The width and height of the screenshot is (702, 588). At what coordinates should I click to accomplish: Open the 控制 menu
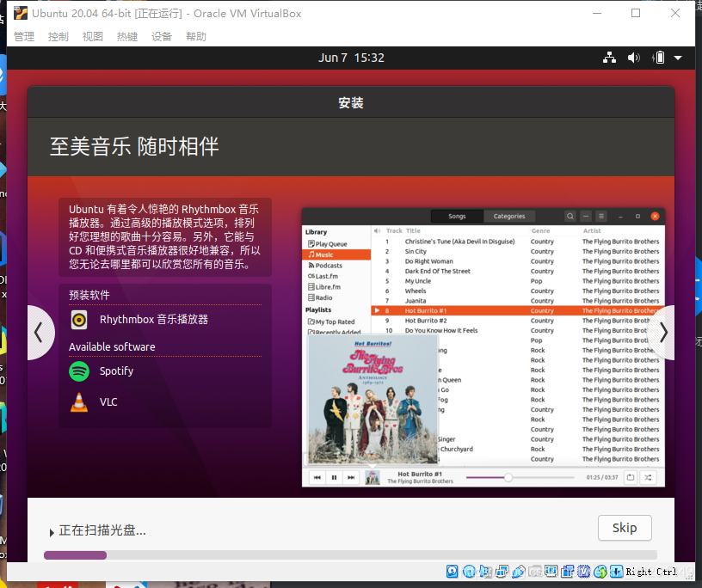tap(58, 37)
